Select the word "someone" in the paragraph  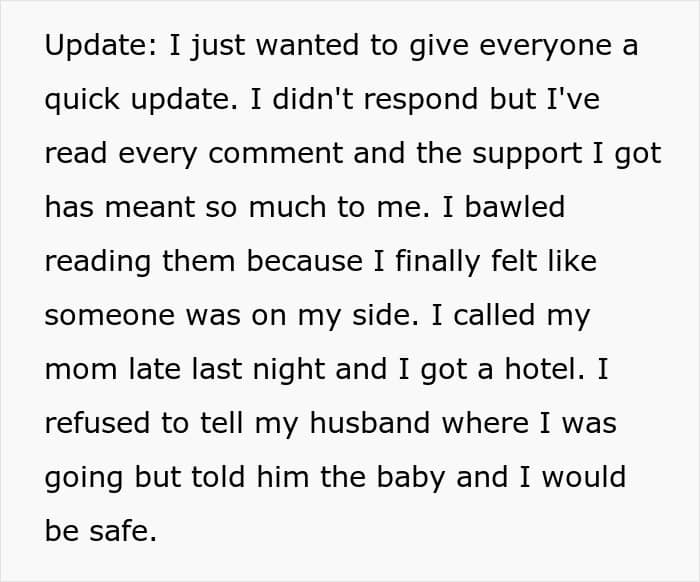coord(109,316)
